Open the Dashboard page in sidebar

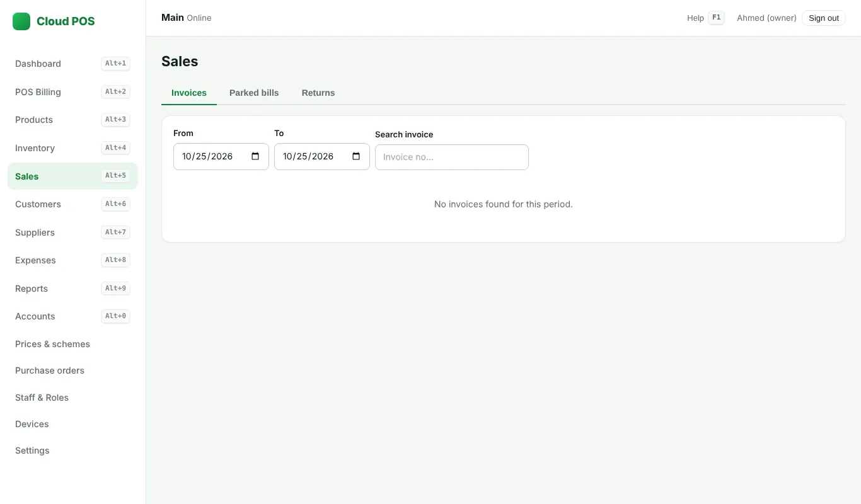[x=72, y=64]
